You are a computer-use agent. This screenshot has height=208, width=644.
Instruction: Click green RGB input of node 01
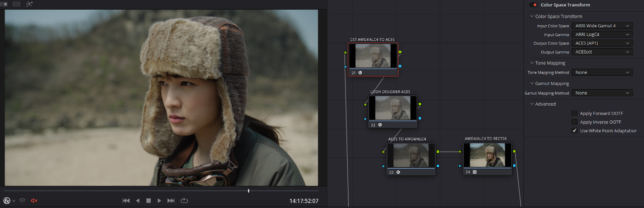pos(346,52)
